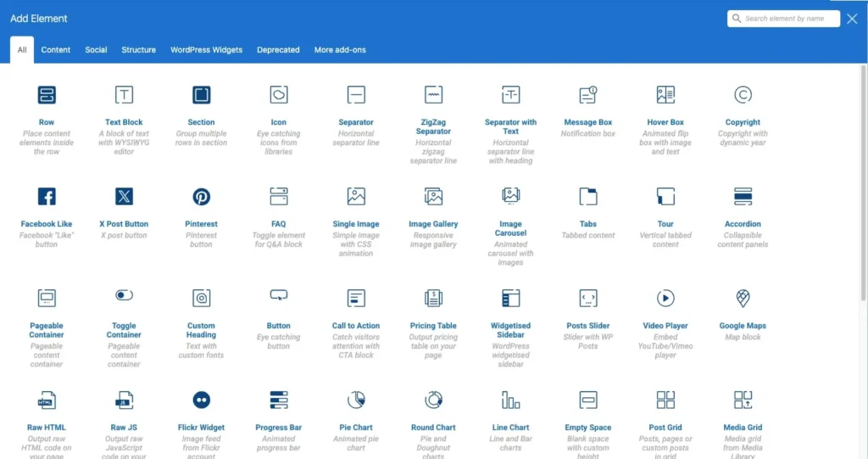Viewport: 868px width, 459px height.
Task: Close the Add Element panel
Action: point(852,19)
